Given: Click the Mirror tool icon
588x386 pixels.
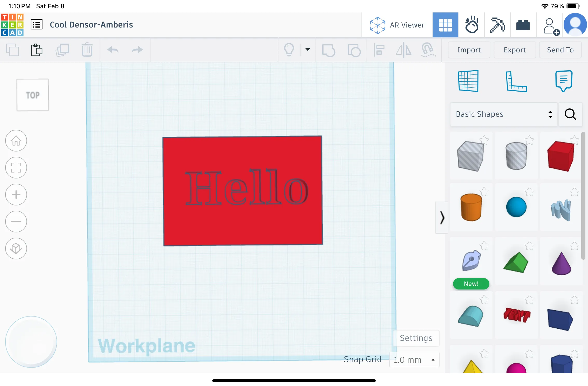Looking at the screenshot, I should point(404,50).
